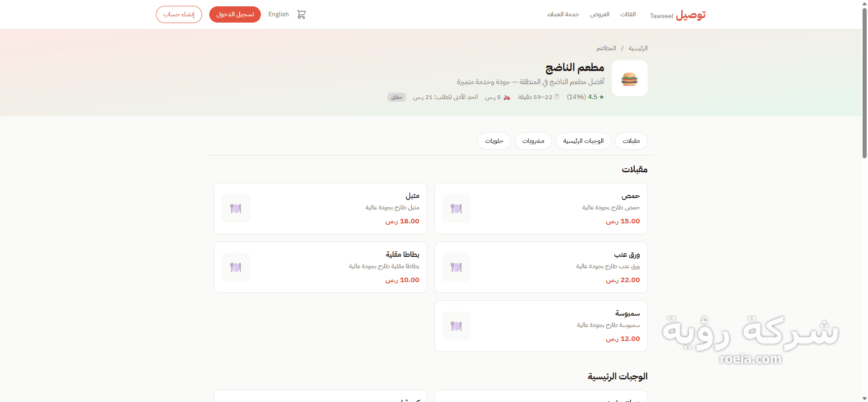Click the سمبوسة طازج بجودة عالية description
The image size is (868, 402).
[608, 325]
